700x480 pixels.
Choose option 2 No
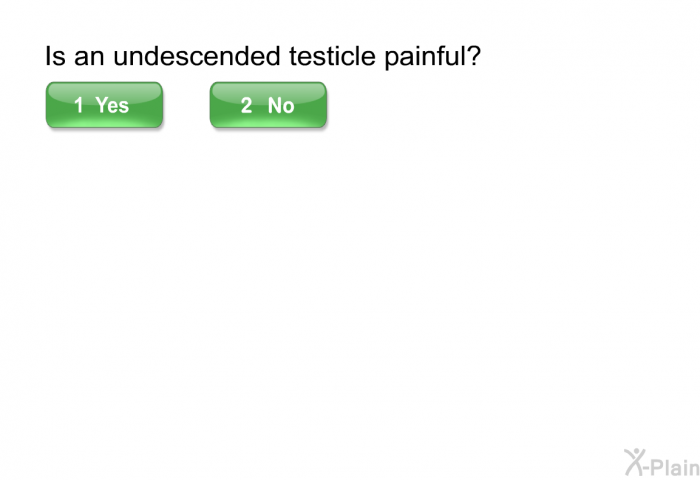point(268,105)
